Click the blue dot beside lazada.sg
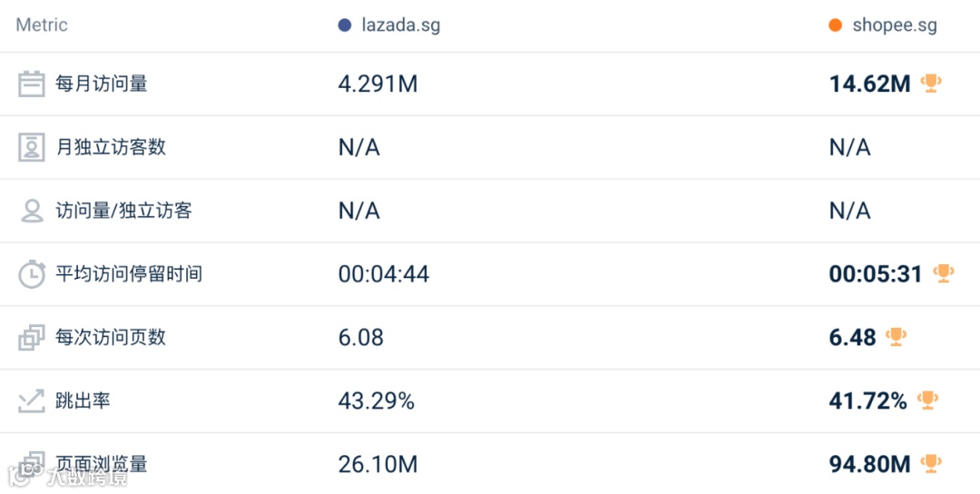This screenshot has height=494, width=980. 345,25
